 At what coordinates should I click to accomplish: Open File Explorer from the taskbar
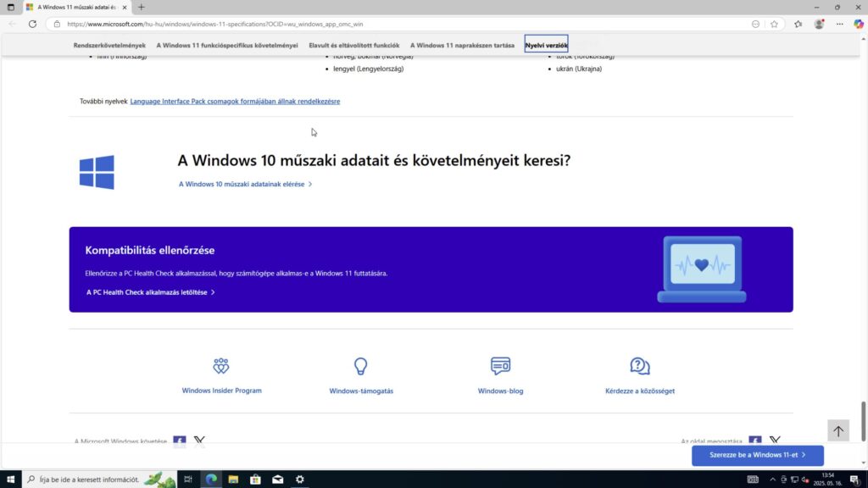click(233, 480)
